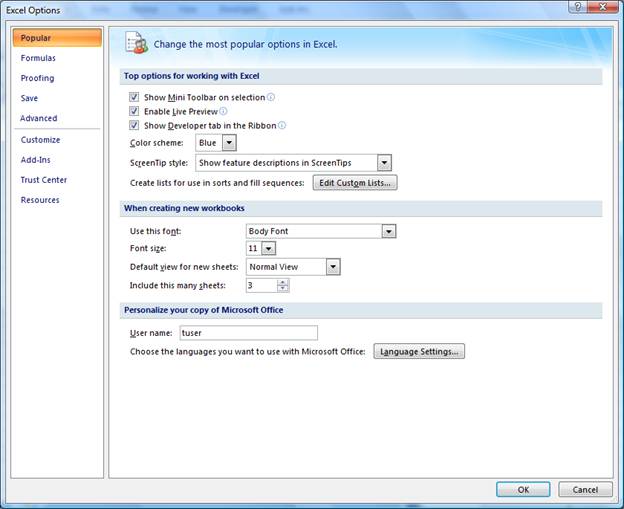Open the Trust Center category
Viewport: 624px width, 509px height.
[44, 180]
